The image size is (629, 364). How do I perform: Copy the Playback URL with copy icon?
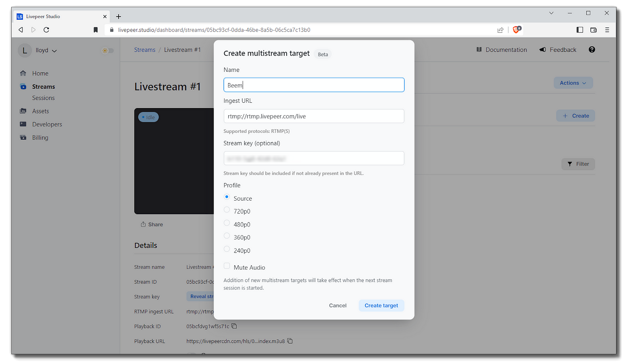tap(290, 341)
